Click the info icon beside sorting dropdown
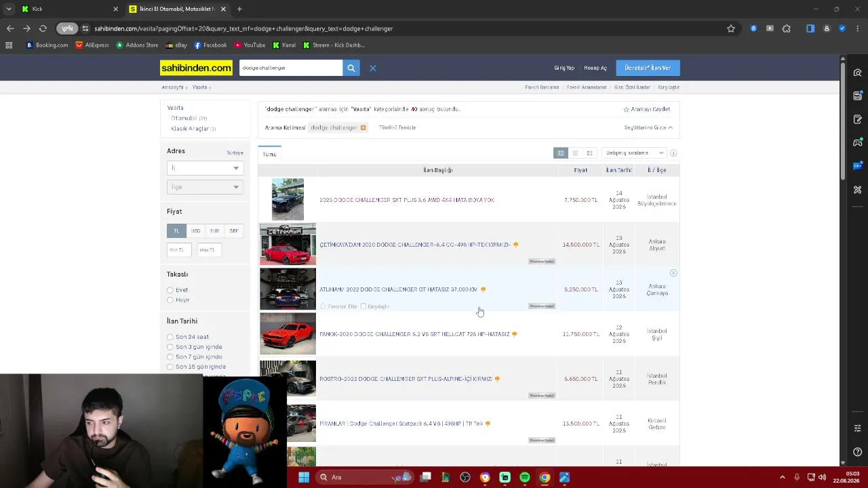This screenshot has width=868, height=488. point(673,153)
